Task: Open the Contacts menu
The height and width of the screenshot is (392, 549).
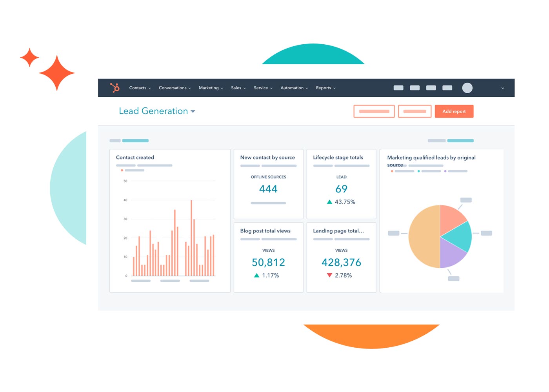Action: click(x=140, y=88)
